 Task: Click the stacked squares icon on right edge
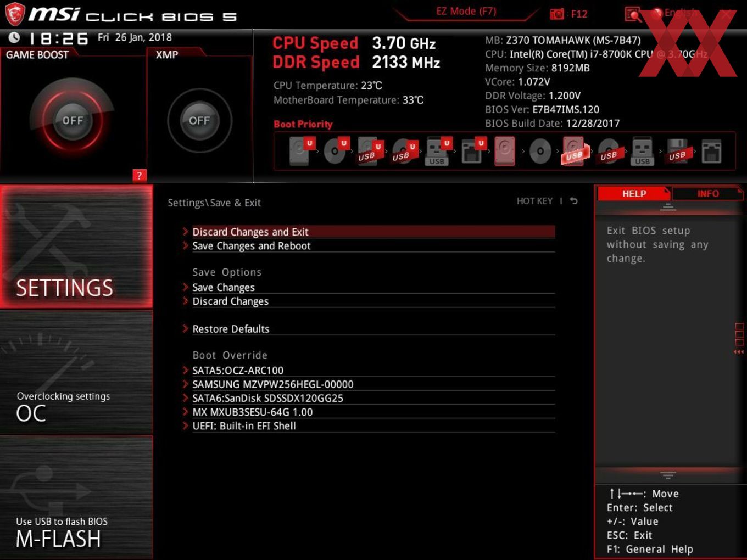tap(739, 334)
